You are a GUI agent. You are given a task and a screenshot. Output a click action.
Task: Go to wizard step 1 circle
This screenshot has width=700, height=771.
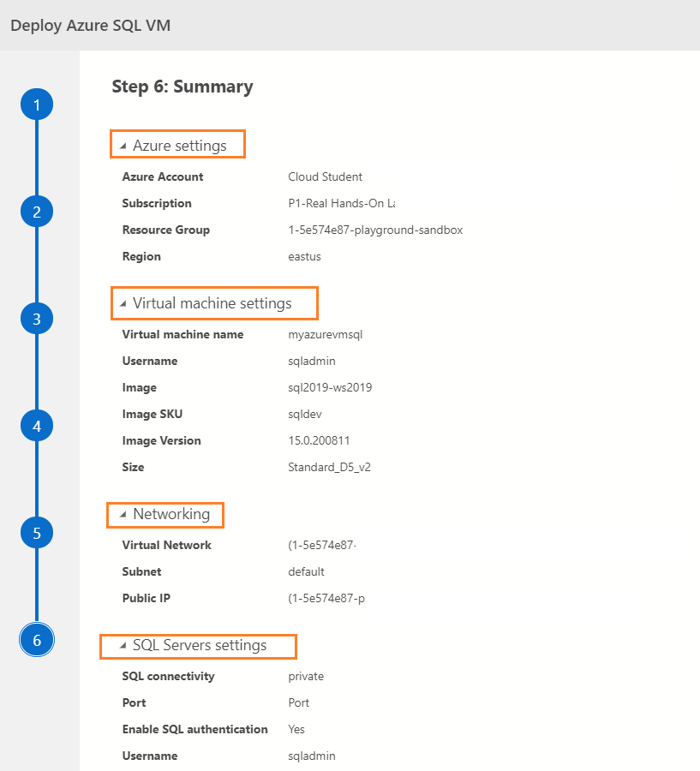point(37,105)
